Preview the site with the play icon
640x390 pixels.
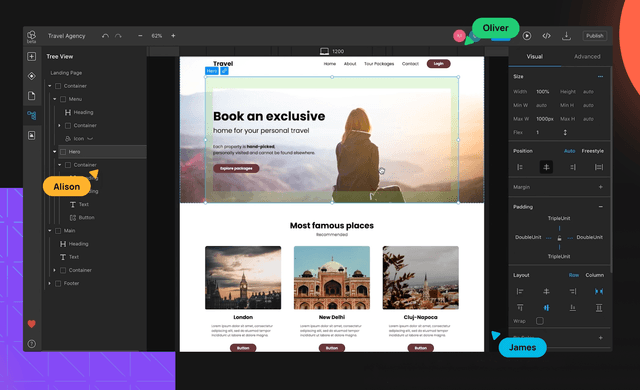point(527,36)
